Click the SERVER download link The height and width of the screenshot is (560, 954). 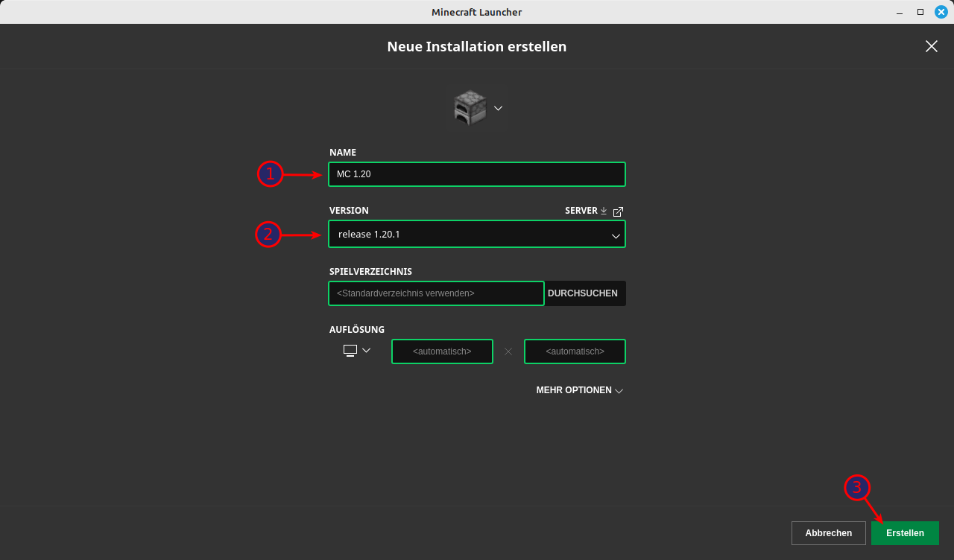pyautogui.click(x=586, y=211)
